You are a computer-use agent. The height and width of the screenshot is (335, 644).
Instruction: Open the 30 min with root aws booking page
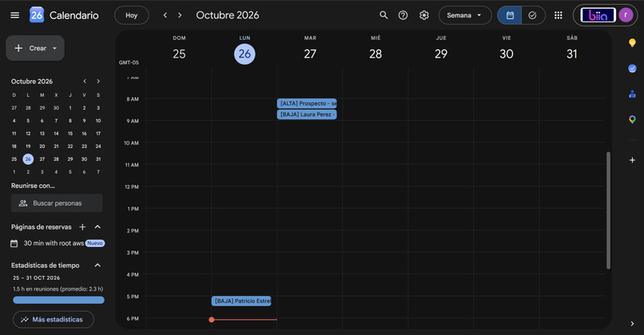click(x=54, y=243)
